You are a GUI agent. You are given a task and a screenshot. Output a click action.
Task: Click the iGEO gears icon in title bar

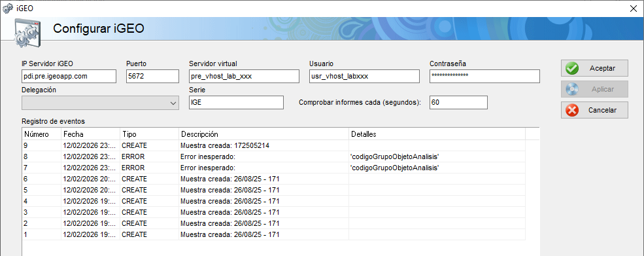click(8, 8)
